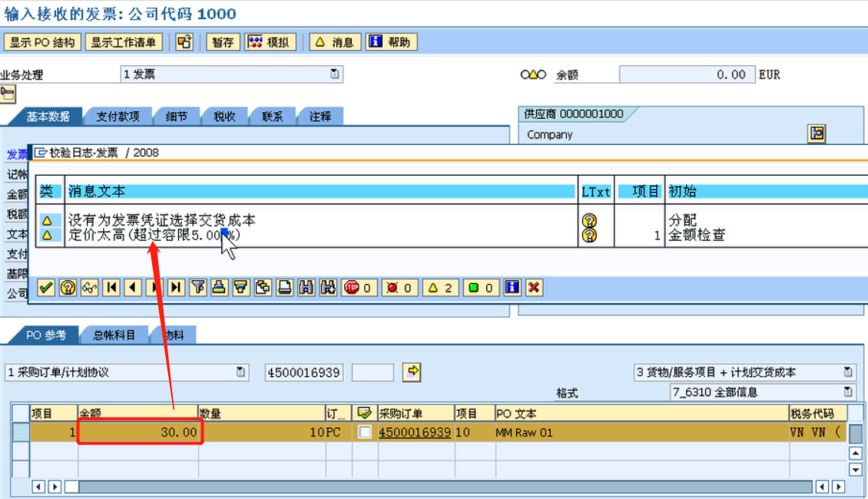This screenshot has width=868, height=499.
Task: Select the Find Next icon
Action: pyautogui.click(x=326, y=287)
